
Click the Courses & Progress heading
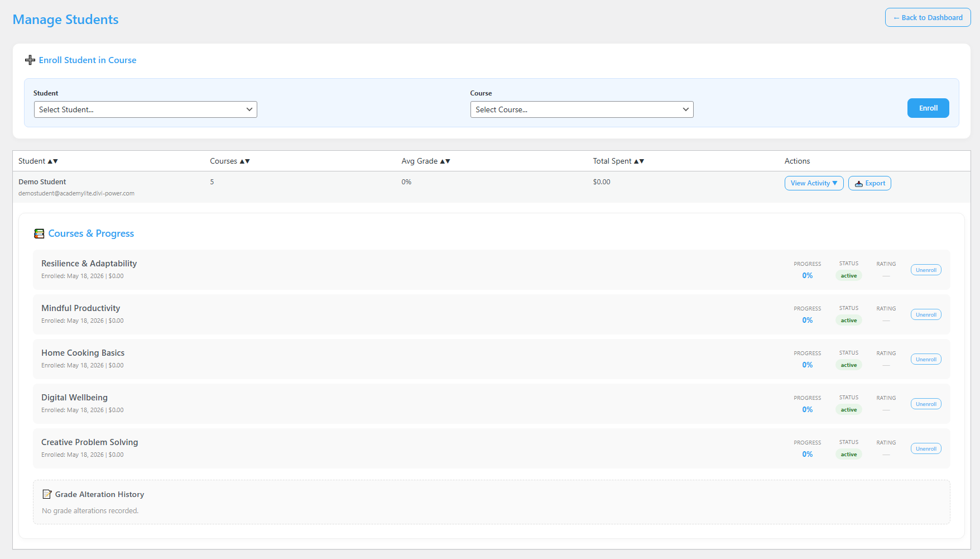(x=91, y=233)
